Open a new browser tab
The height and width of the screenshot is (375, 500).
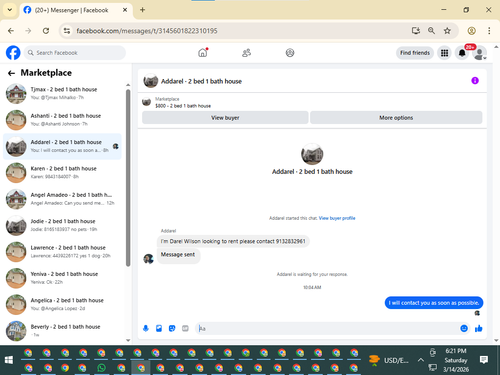pos(142,10)
